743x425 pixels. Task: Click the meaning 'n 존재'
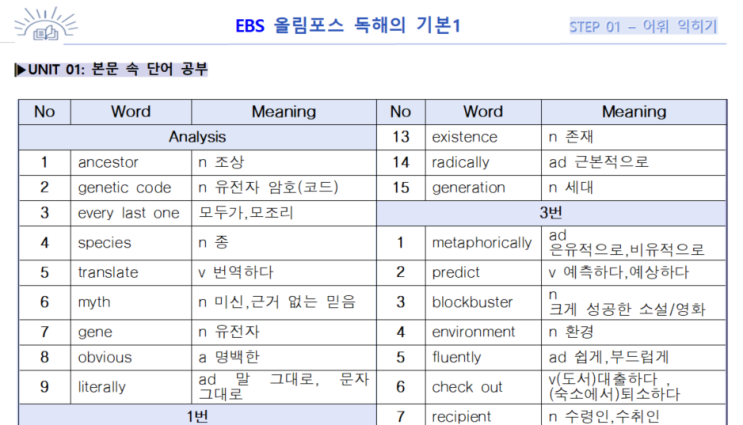tap(571, 136)
